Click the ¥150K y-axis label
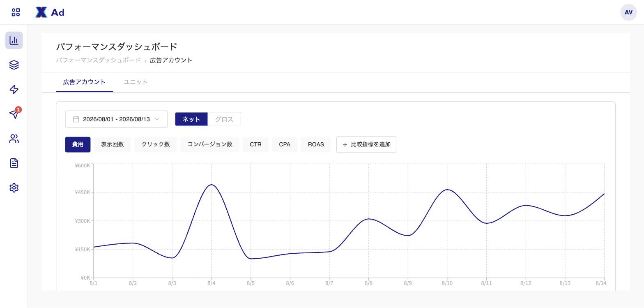 pos(82,249)
